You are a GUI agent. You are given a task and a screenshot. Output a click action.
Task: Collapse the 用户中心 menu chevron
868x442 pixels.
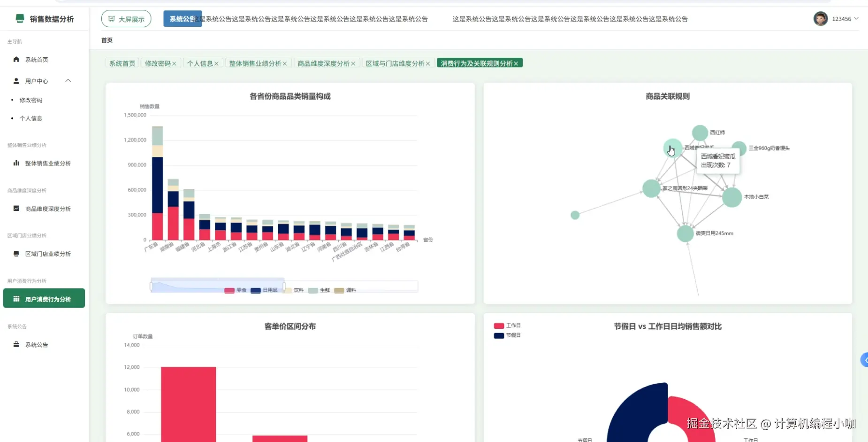pyautogui.click(x=68, y=81)
